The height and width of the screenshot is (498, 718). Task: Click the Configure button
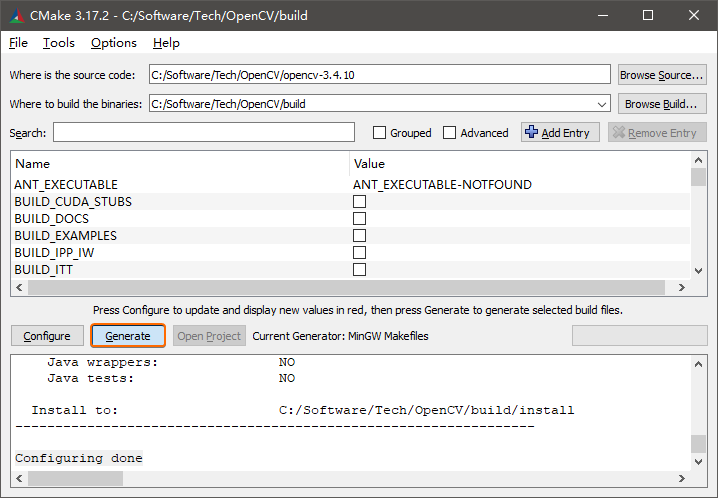47,336
